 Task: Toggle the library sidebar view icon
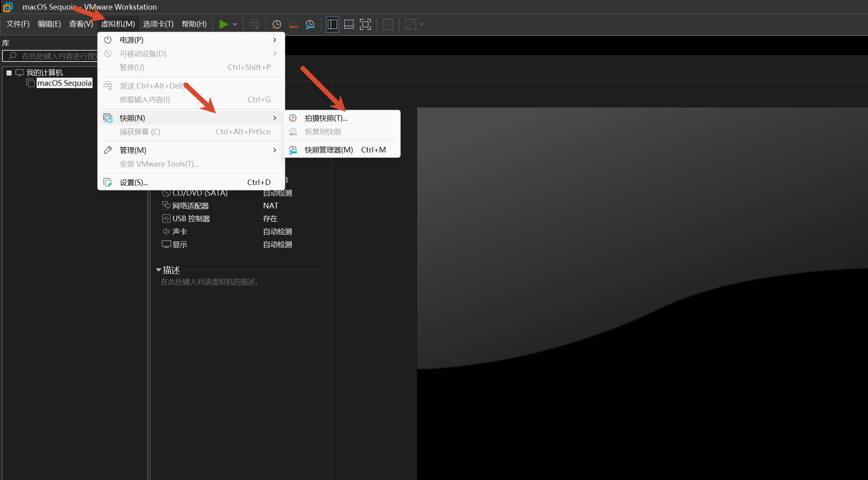(x=332, y=25)
